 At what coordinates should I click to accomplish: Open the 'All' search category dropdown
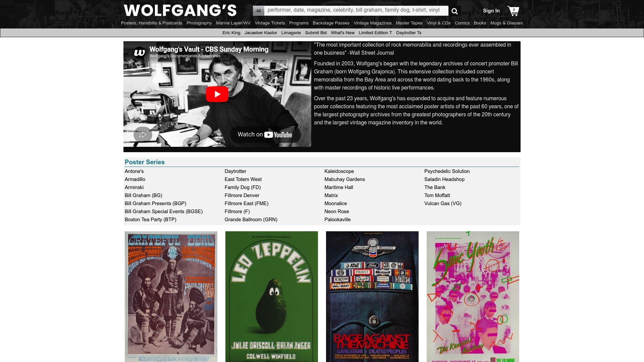click(258, 10)
